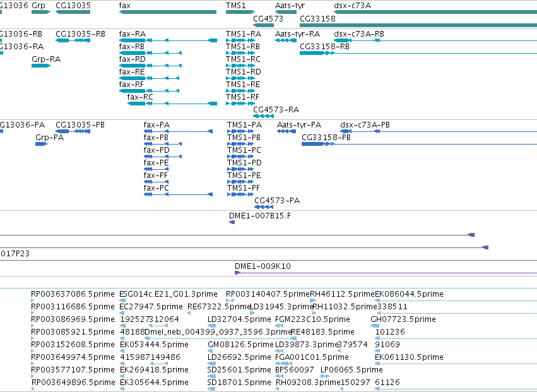
Task: Select EST label EK061130.5prime
Action: point(410,358)
